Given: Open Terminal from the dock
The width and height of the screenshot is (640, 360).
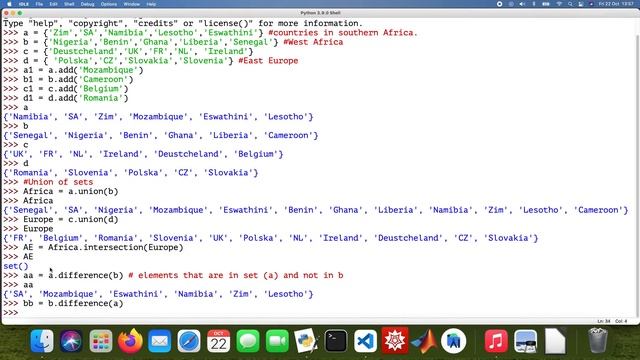Looking at the screenshot, I should click(x=336, y=340).
